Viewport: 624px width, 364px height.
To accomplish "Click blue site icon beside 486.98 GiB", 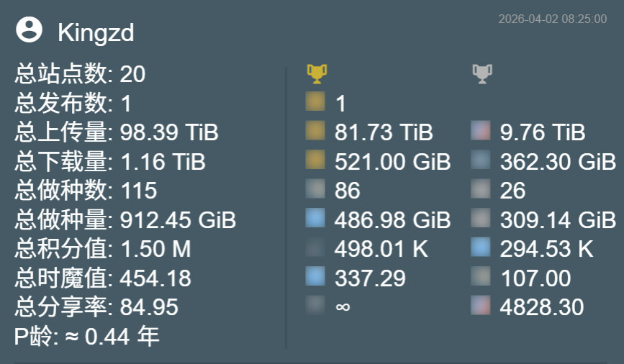I will 315,218.
